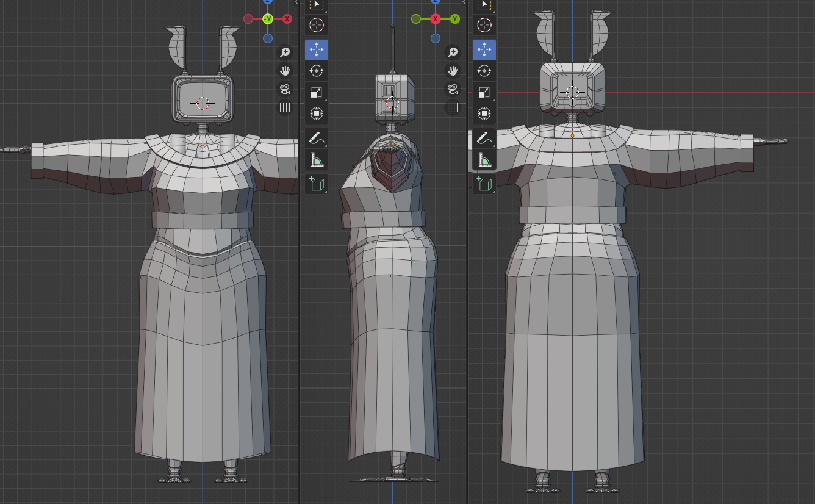Select the Move tool in the middle viewport toolbar
Screen dimensions: 815x504
316,49
